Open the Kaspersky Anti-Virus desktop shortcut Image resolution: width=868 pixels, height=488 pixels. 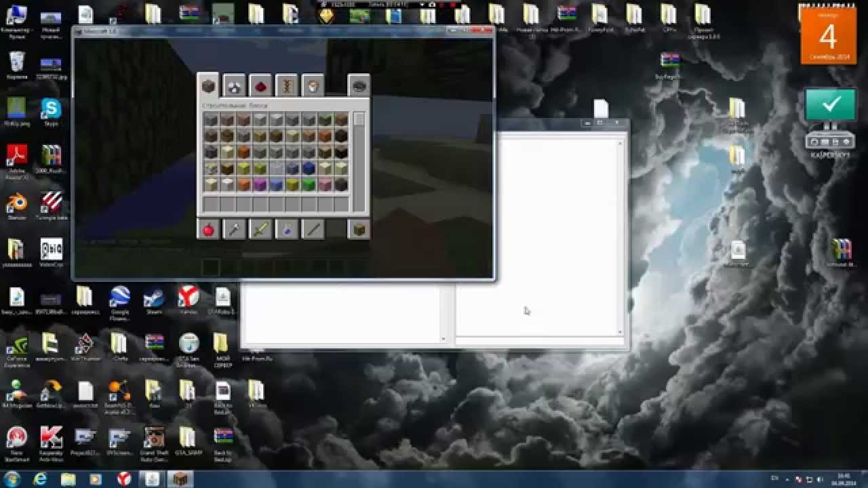(51, 445)
